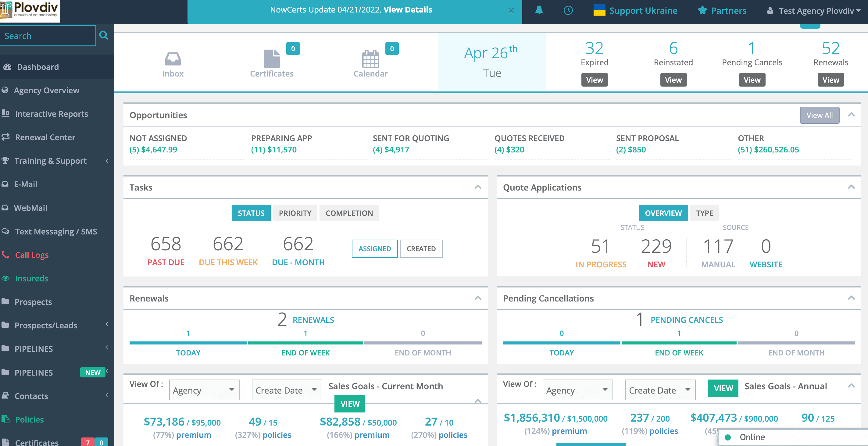Switch to the COMPLETION tab in Tasks
868x446 pixels.
[349, 213]
